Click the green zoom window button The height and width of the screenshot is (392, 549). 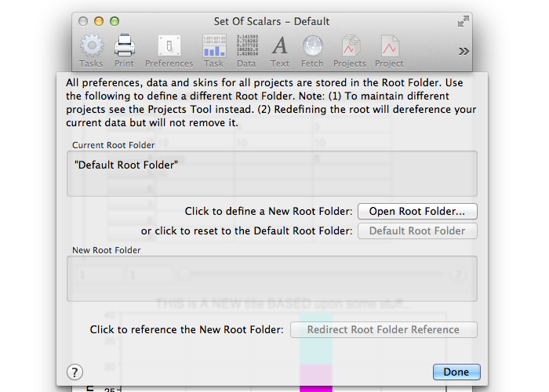[x=115, y=21]
